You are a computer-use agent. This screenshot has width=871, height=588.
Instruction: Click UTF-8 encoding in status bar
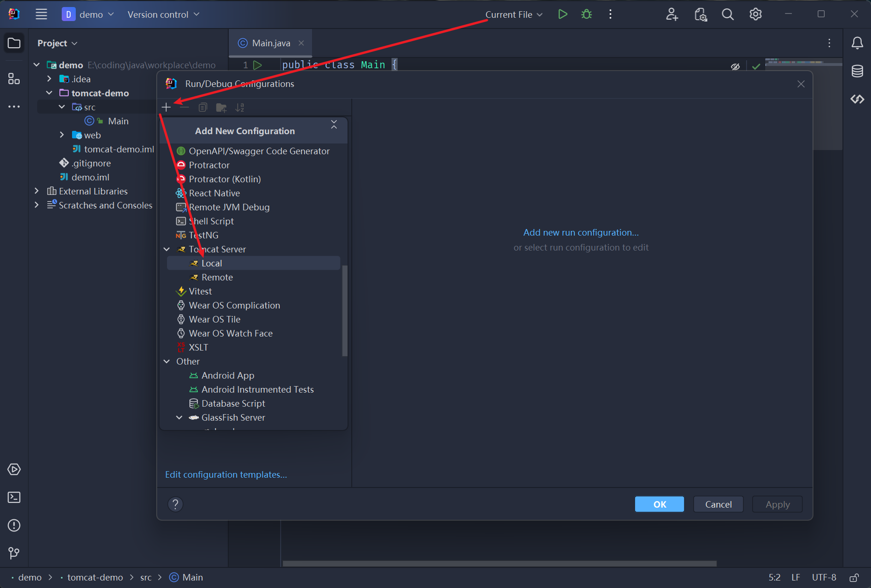click(x=824, y=578)
